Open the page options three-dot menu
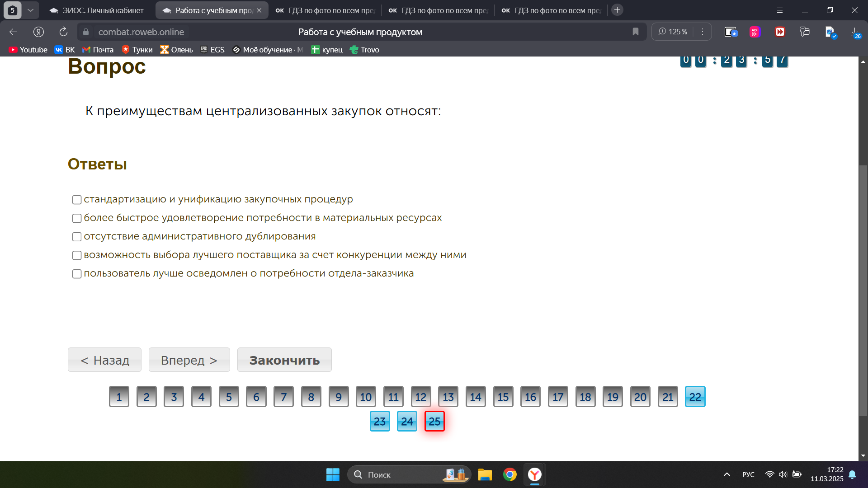Screen dimensions: 868x488 [x=703, y=32]
